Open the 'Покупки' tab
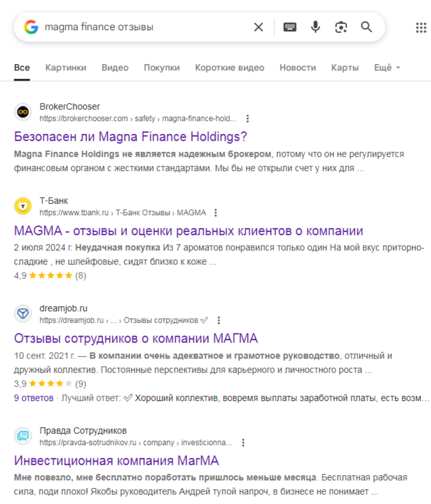This screenshot has height=504, width=431. [161, 67]
